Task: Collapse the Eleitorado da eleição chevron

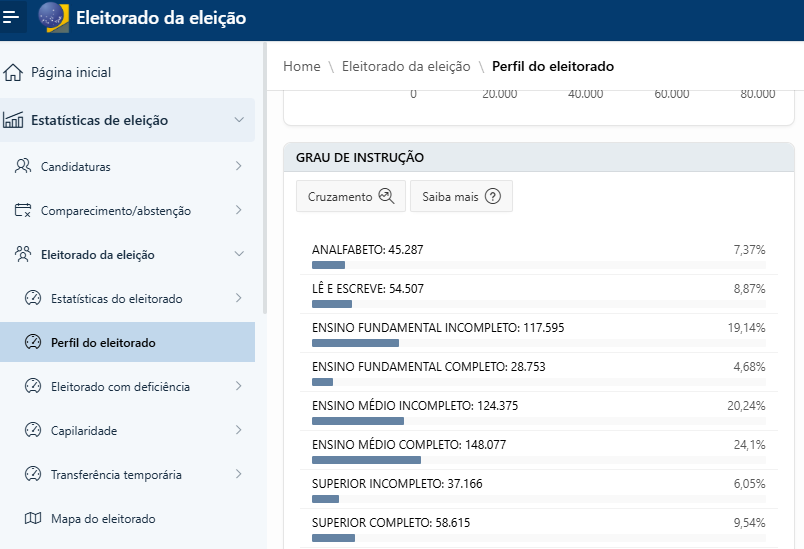Action: click(239, 254)
